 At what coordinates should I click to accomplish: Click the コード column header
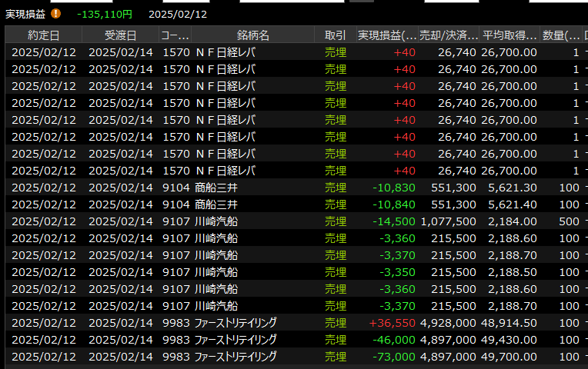175,35
